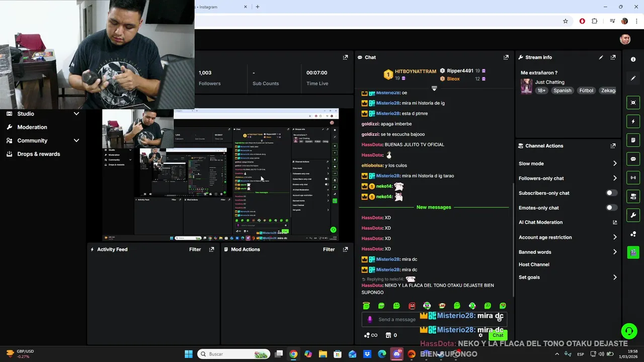The height and width of the screenshot is (362, 644).
Task: Click the AI Chat Moderation label
Action: click(540, 222)
